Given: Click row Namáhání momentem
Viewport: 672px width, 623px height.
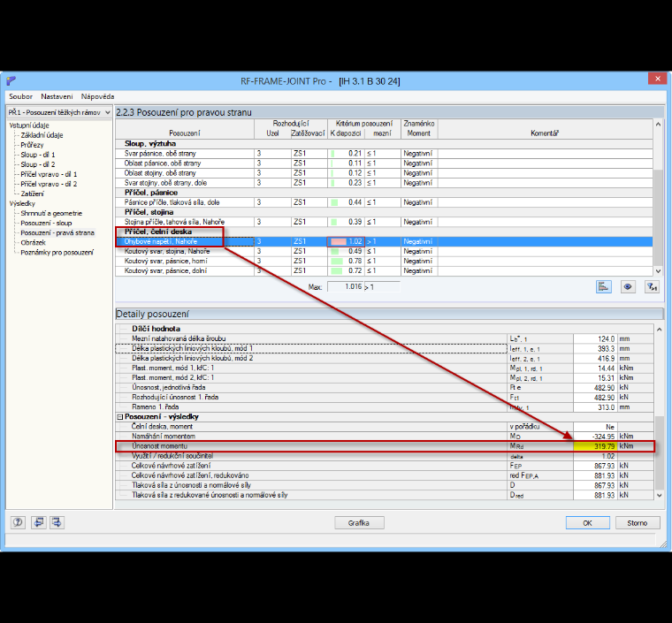Looking at the screenshot, I should [x=385, y=437].
